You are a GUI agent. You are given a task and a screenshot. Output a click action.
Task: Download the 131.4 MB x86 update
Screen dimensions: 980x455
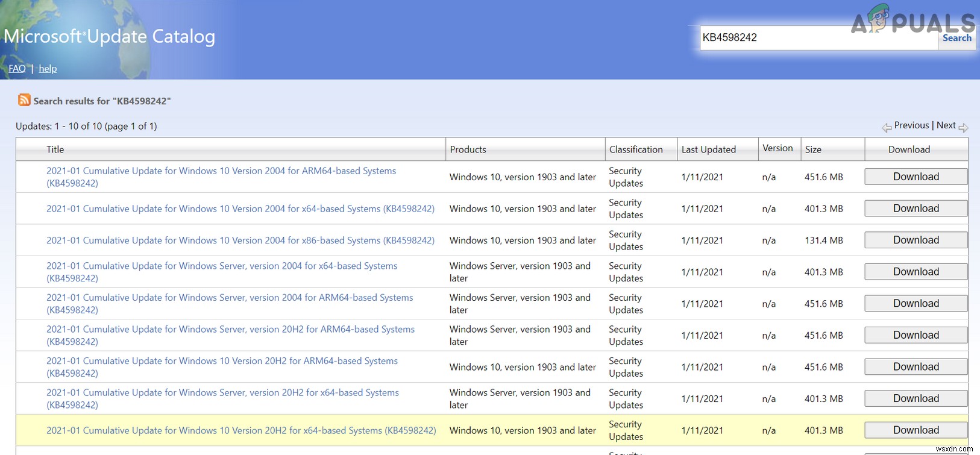click(916, 240)
